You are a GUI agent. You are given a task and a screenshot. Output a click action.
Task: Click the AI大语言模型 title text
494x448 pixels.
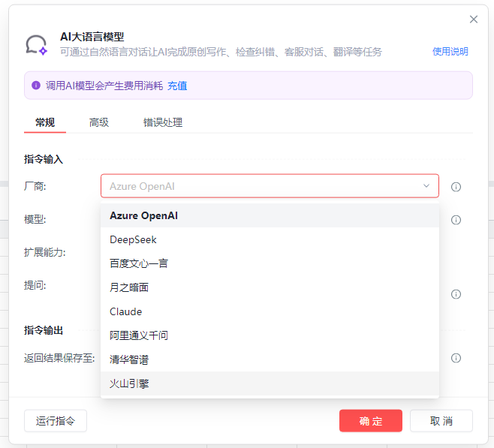(92, 37)
